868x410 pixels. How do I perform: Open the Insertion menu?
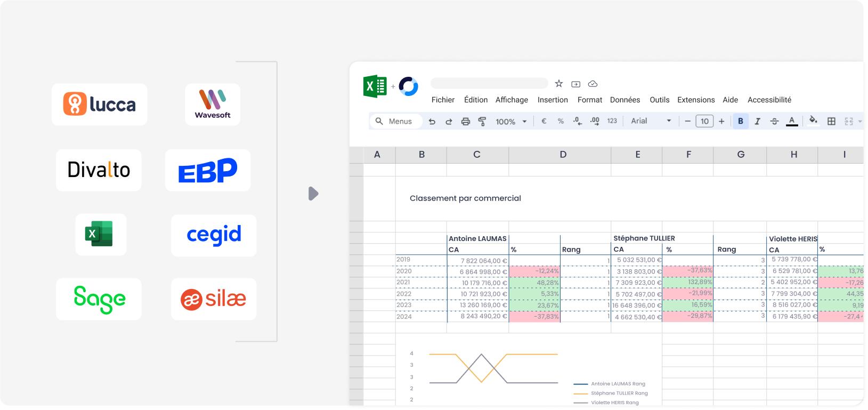click(x=553, y=100)
